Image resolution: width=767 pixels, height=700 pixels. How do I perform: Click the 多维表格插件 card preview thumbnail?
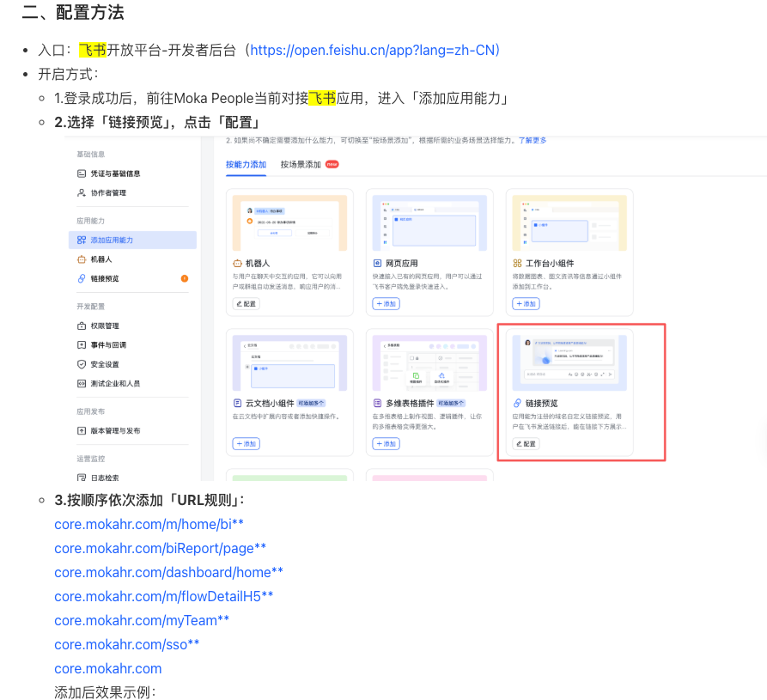click(x=429, y=362)
